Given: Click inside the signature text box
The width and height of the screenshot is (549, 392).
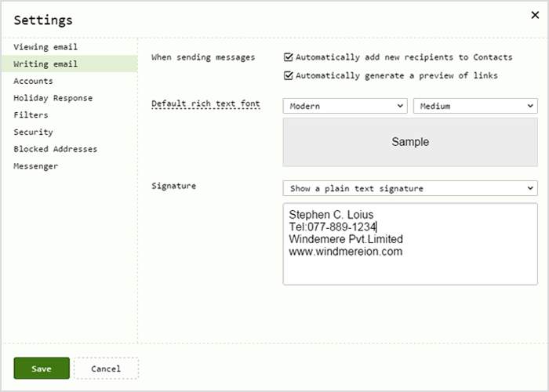Looking at the screenshot, I should coord(410,244).
